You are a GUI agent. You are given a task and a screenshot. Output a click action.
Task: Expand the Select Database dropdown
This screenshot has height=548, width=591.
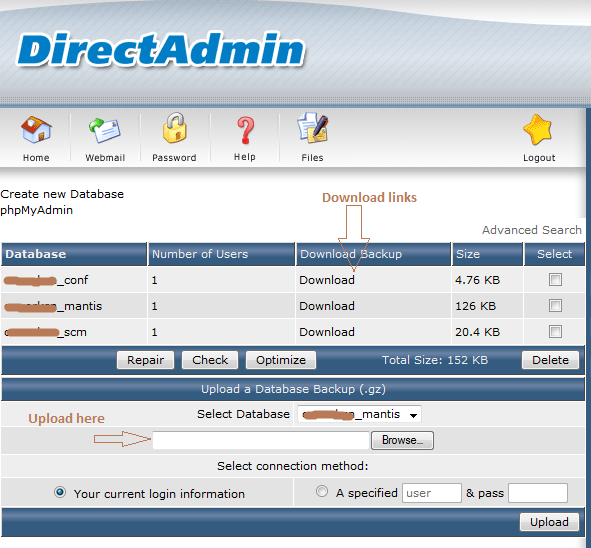tap(359, 415)
